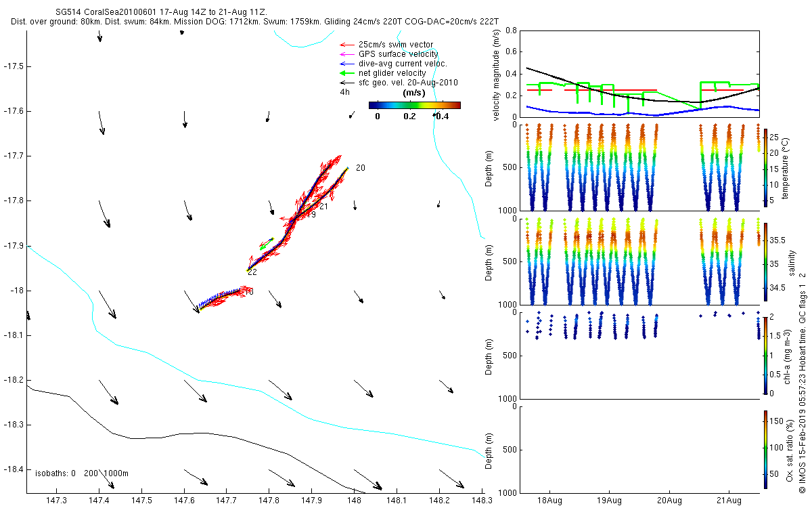Viewport: 812px width, 508px height.
Task: Click the '-18.4' latitude tick label
Action: [12, 469]
